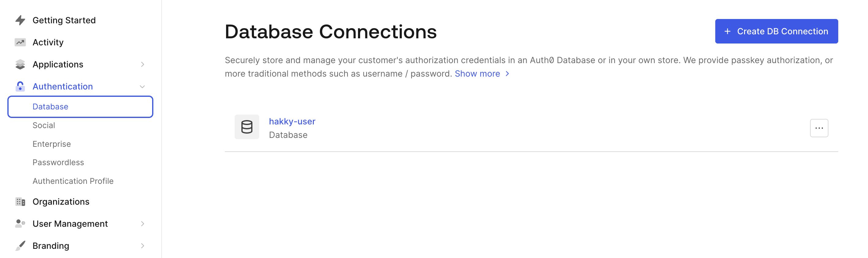Expand the Branding section chevron

(143, 246)
